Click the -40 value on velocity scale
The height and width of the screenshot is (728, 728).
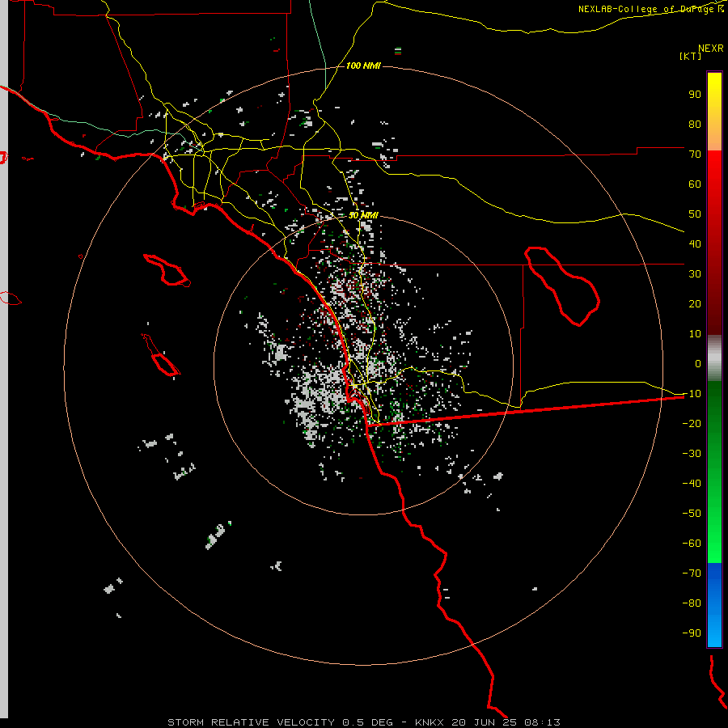point(692,484)
